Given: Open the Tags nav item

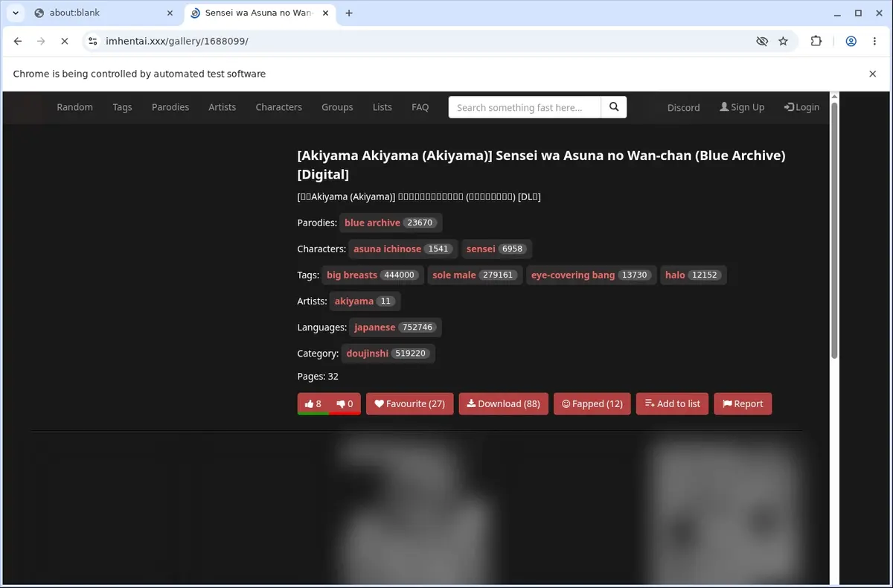Looking at the screenshot, I should [x=122, y=107].
